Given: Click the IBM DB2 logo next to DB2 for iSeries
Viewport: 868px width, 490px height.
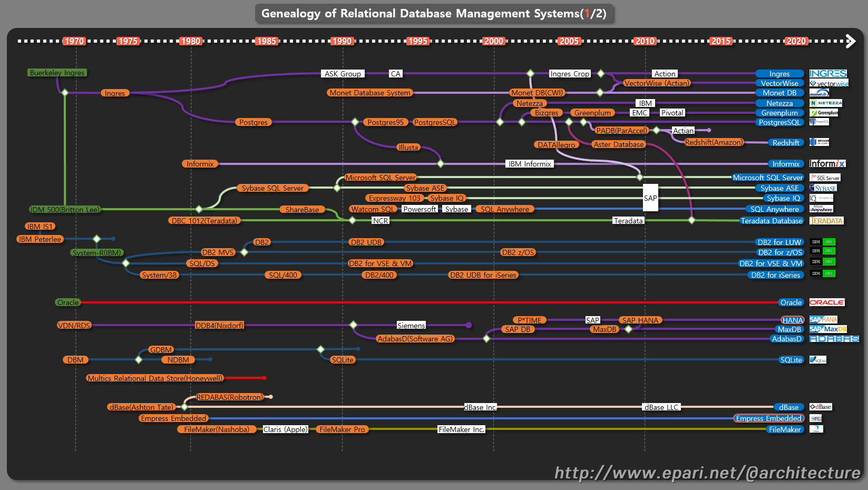Looking at the screenshot, I should click(x=823, y=273).
